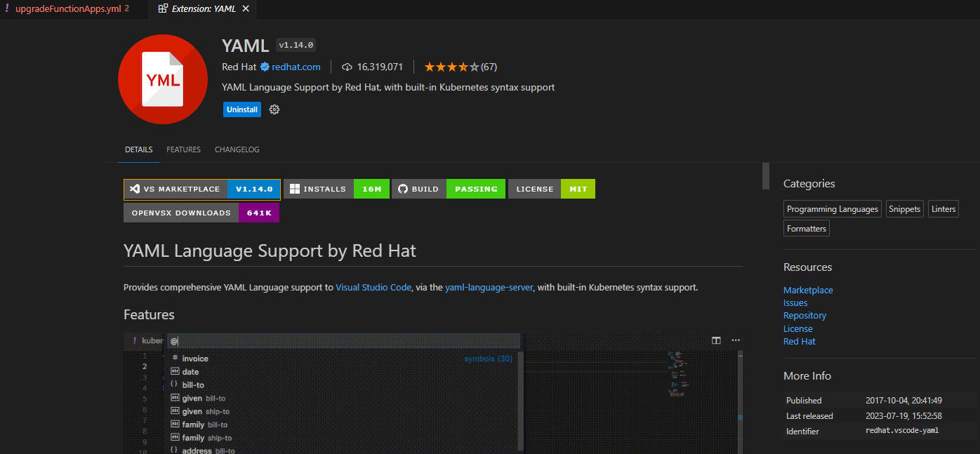
Task: Open the star rating reviews
Action: (461, 67)
